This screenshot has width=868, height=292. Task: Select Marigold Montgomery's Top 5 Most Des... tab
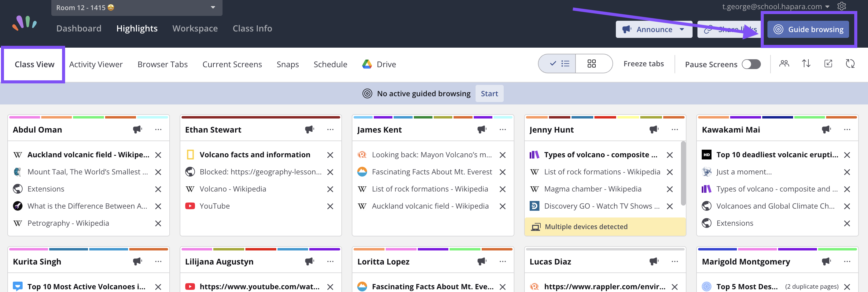point(746,287)
